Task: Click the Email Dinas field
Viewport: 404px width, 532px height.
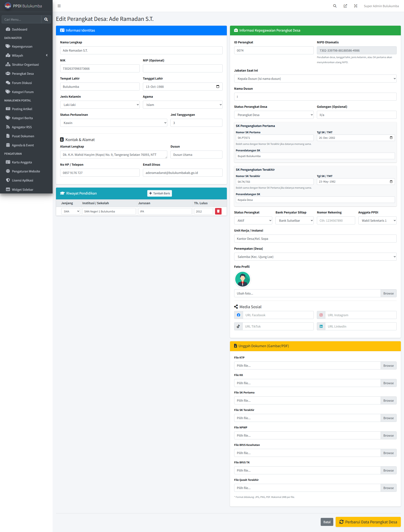Action: click(182, 173)
